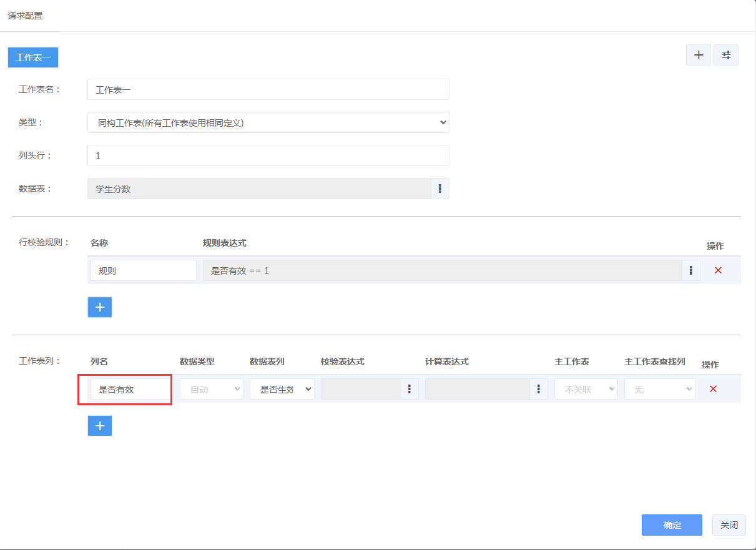
Task: Open the 计算表达式 three-dot editor icon
Action: coord(538,389)
